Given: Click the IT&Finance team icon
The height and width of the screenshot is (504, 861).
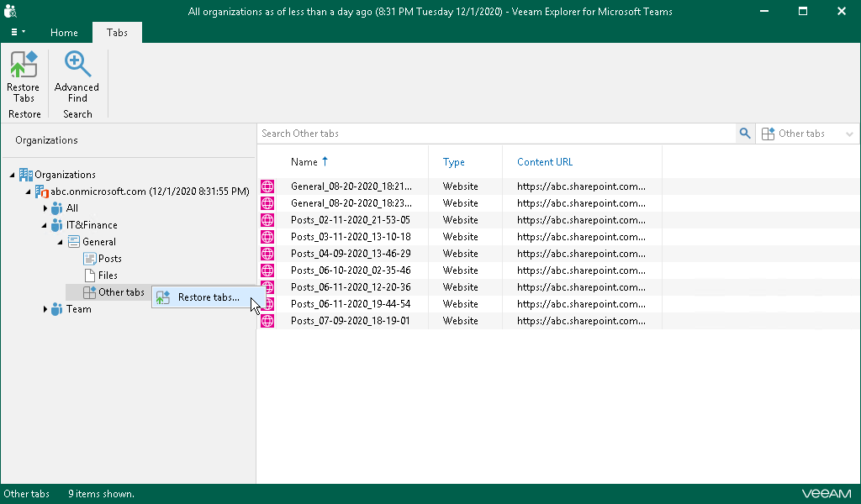Looking at the screenshot, I should (56, 225).
